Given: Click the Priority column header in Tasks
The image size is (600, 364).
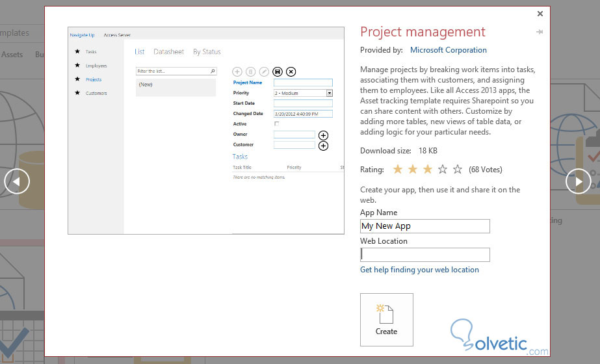Looking at the screenshot, I should (x=294, y=167).
